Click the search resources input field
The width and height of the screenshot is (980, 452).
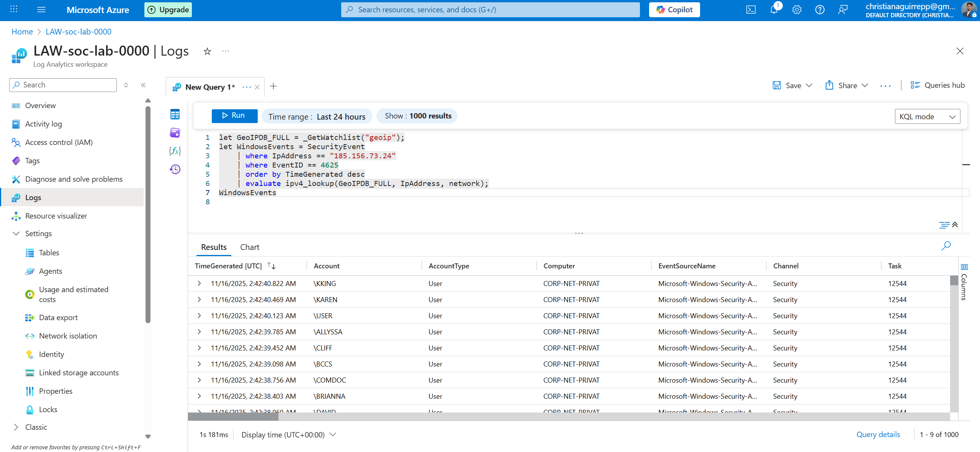click(490, 10)
